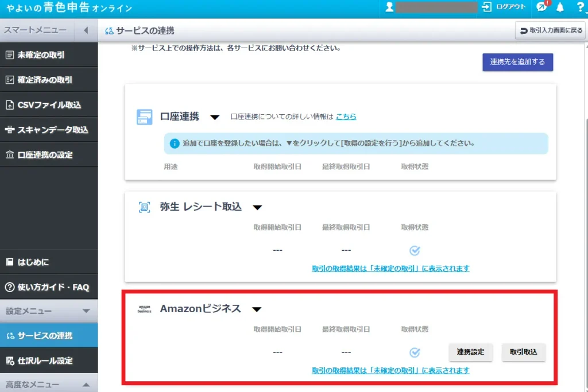Viewport: 588px width, 392px height.
Task: Collapse the スマートメニュー sidebar arrow
Action: click(x=86, y=30)
